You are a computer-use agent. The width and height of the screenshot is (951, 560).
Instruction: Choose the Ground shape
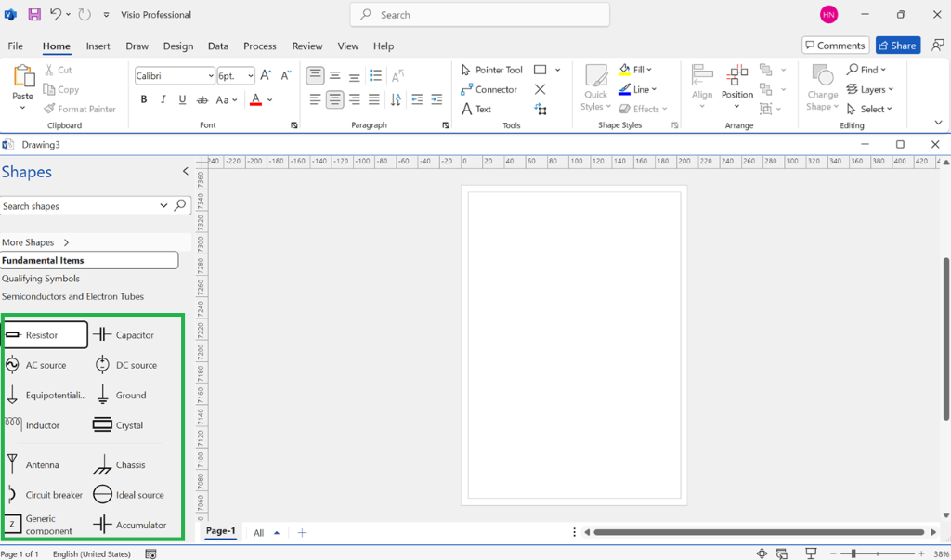[x=120, y=395]
